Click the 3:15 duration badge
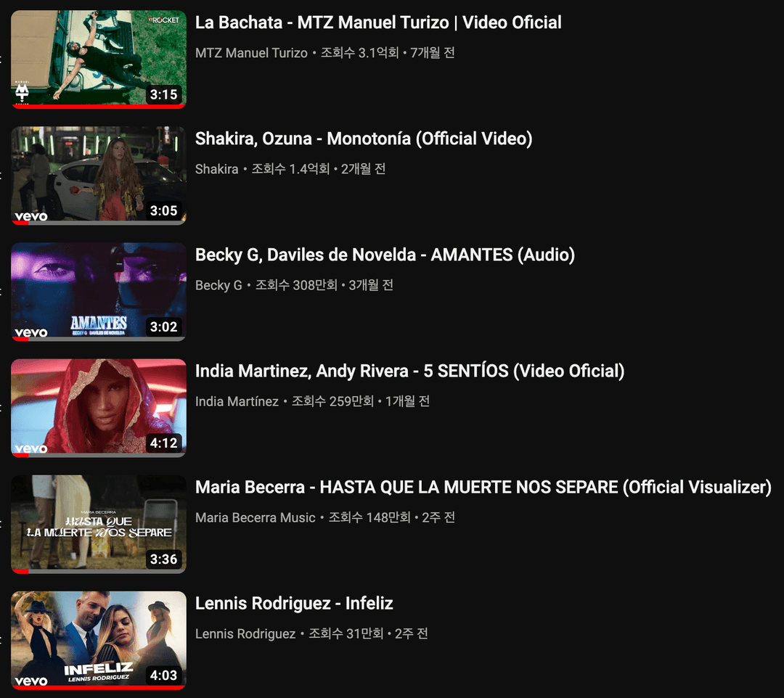This screenshot has width=784, height=698. coord(163,94)
